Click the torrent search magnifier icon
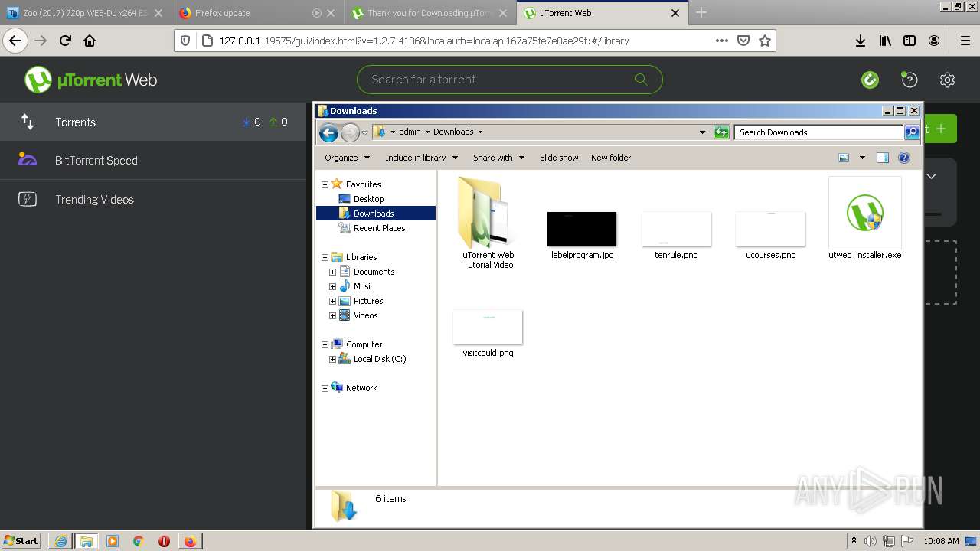The width and height of the screenshot is (980, 551). 641,79
